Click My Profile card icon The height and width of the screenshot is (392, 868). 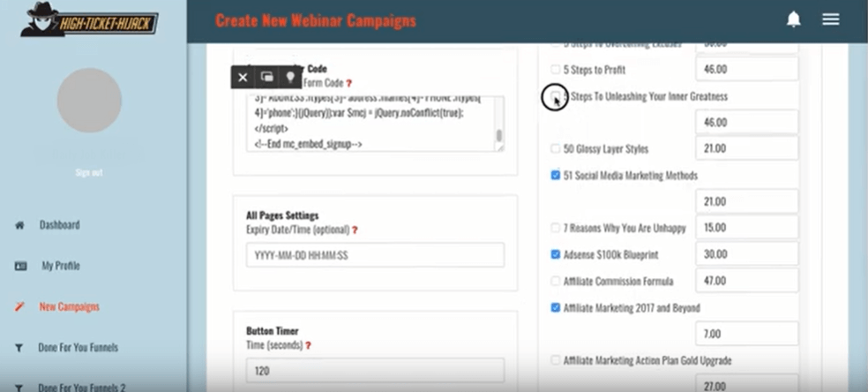tap(20, 267)
